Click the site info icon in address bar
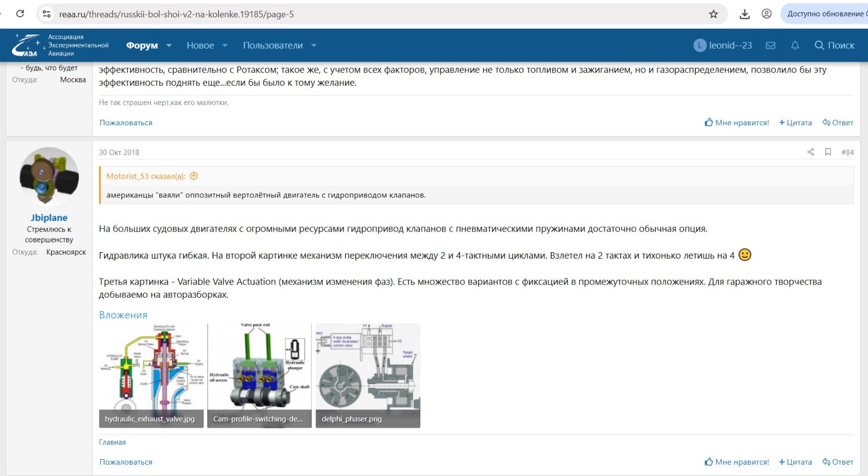Image resolution: width=868 pixels, height=476 pixels. [47, 14]
